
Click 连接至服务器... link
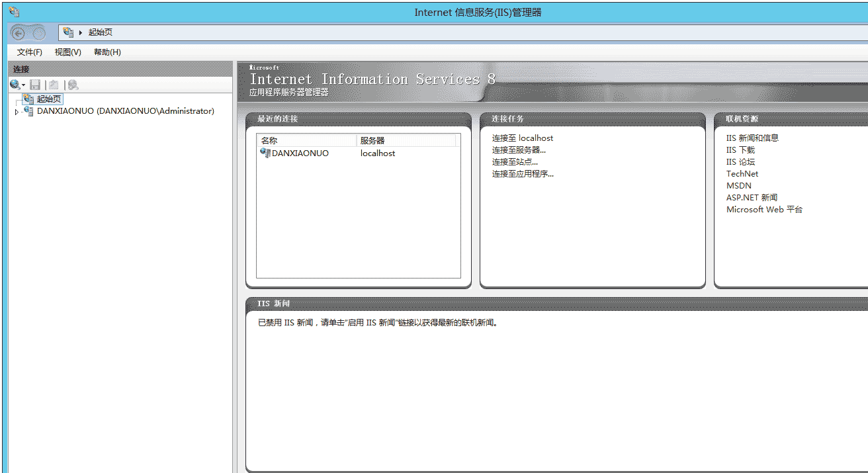pos(519,150)
